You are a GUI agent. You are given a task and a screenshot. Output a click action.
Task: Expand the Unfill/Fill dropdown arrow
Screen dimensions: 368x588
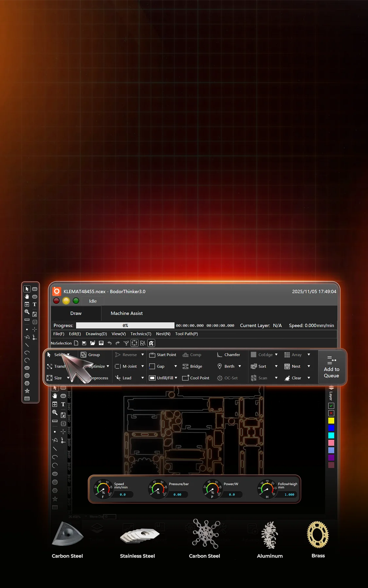coord(176,378)
